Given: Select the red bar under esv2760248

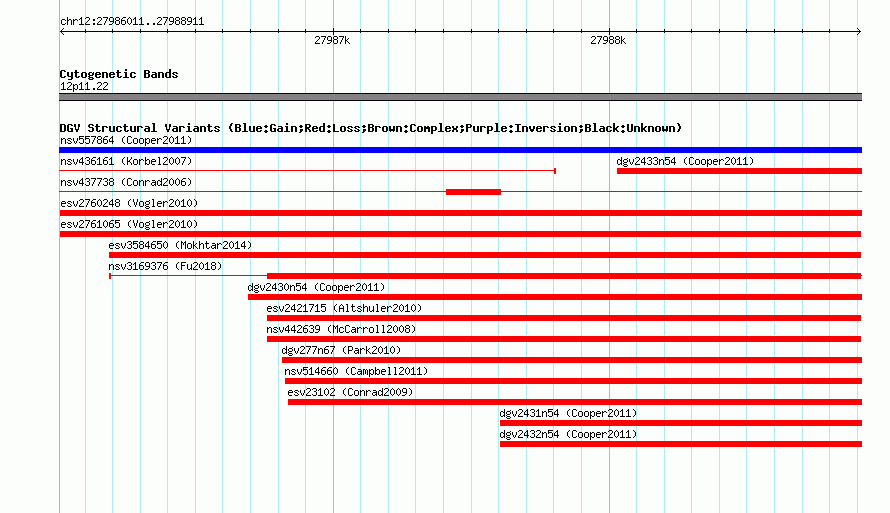Looking at the screenshot, I should click(x=460, y=213).
